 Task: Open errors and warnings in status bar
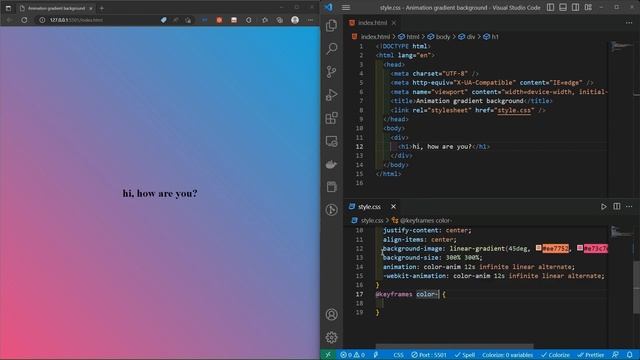352,355
